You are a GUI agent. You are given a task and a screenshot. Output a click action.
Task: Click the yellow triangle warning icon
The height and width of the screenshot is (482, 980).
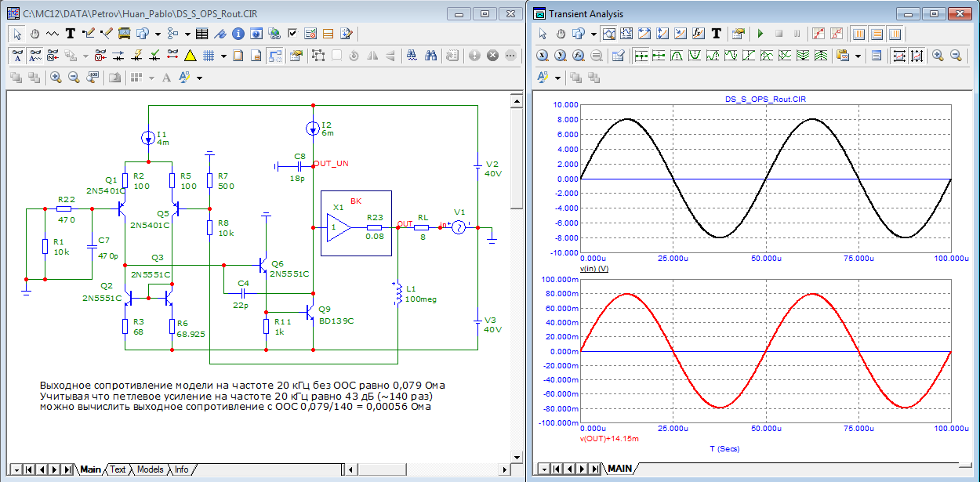pos(190,56)
